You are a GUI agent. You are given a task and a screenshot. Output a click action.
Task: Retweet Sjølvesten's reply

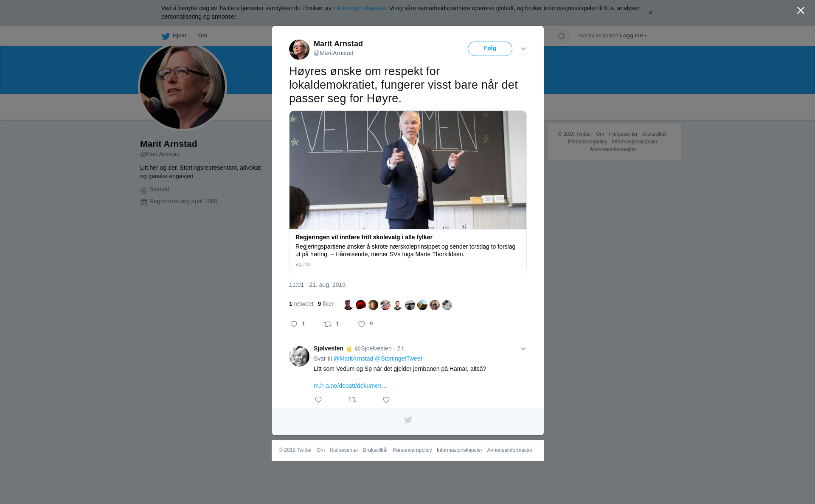(352, 400)
